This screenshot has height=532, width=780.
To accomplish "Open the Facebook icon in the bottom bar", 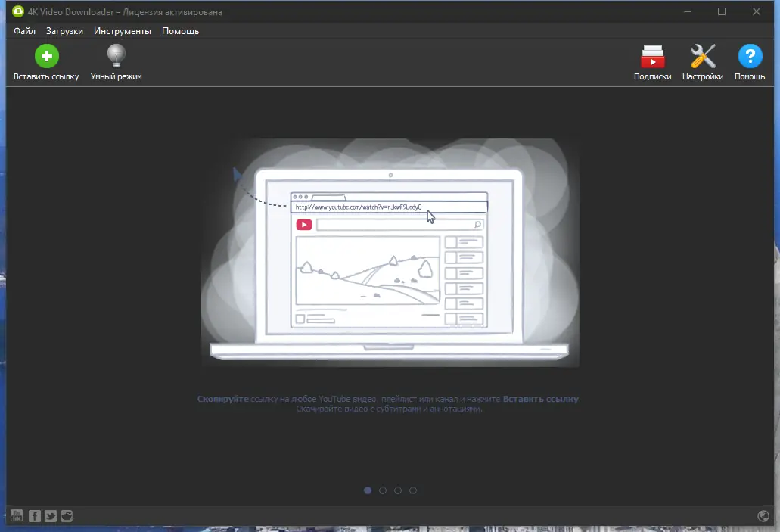I will pos(34,515).
